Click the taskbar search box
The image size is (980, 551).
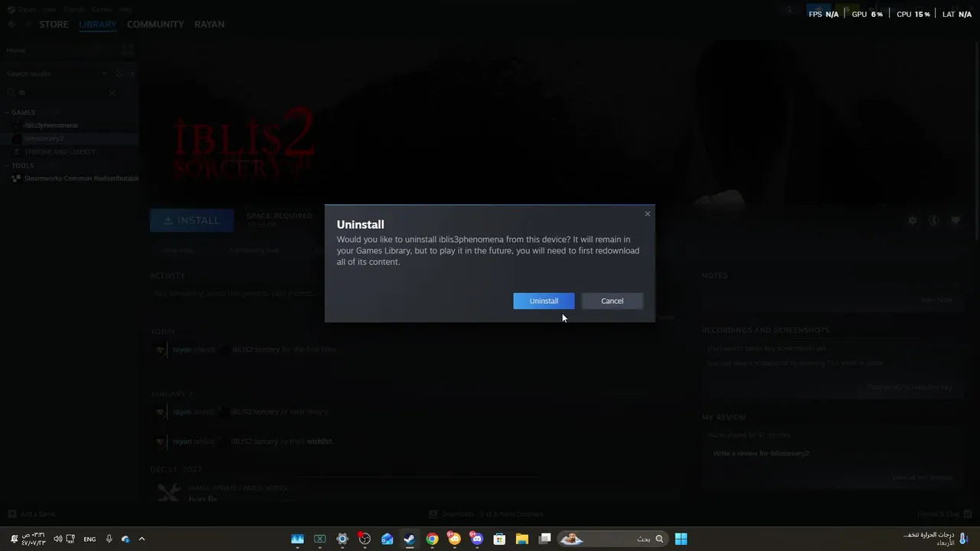point(613,539)
